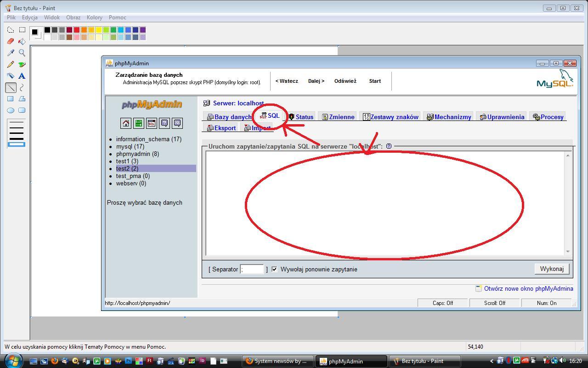The image size is (588, 368).
Task: Select the rectangular Select tool in Paint
Action: coord(22,30)
